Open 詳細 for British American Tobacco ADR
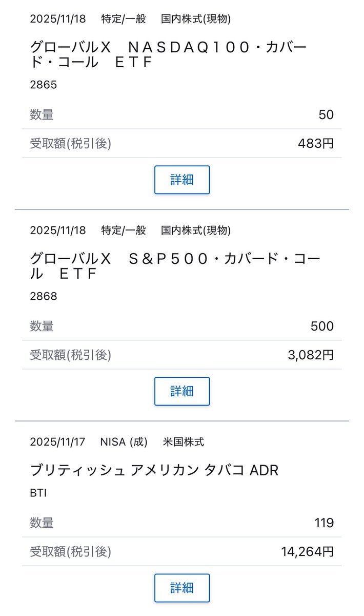Screen dimensions: 364x616 click(x=182, y=588)
